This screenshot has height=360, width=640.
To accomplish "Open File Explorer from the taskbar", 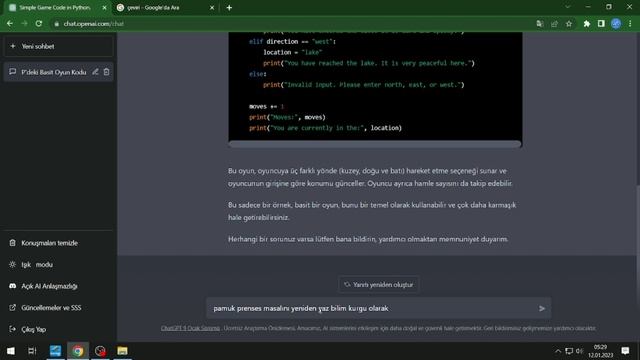I will [x=122, y=351].
